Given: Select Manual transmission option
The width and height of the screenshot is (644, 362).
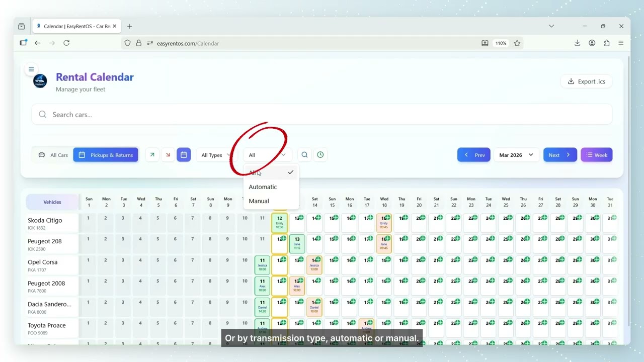Looking at the screenshot, I should click(x=271, y=201).
